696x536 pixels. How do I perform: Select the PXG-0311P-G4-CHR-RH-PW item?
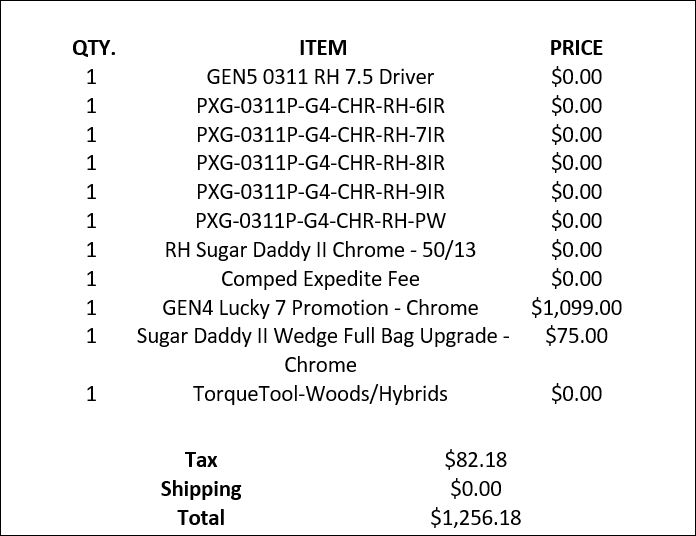click(320, 221)
